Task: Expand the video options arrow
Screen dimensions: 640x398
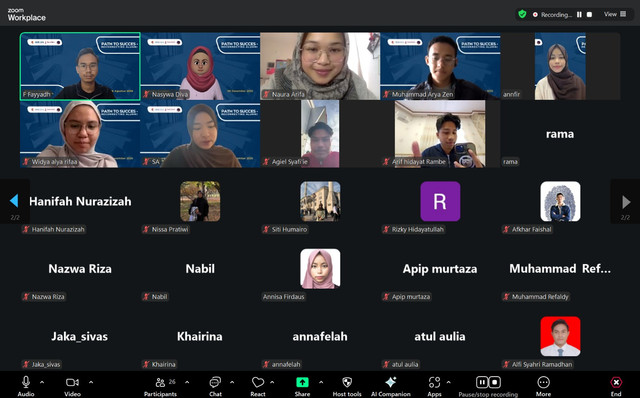Action: (91, 382)
